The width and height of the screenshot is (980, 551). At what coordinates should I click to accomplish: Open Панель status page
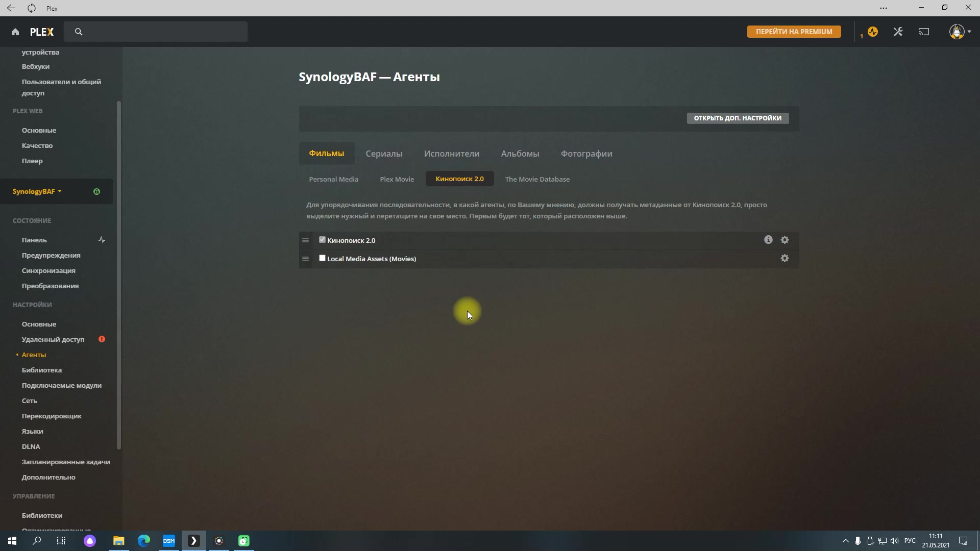point(34,240)
